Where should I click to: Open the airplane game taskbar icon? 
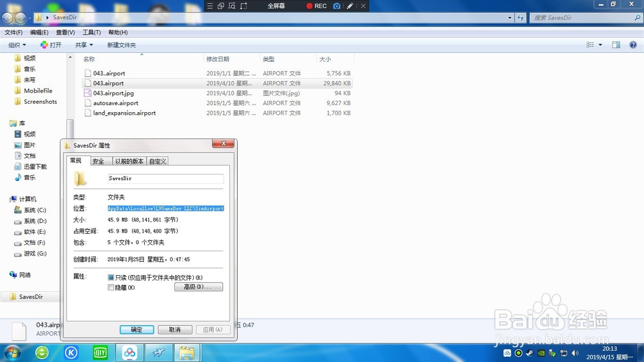click(158, 352)
